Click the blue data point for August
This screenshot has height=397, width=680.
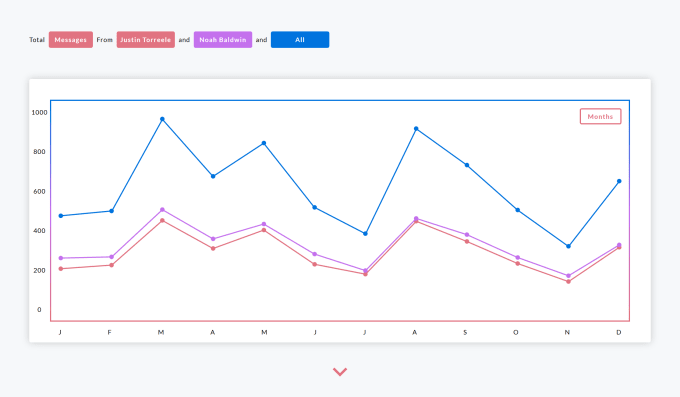416,128
